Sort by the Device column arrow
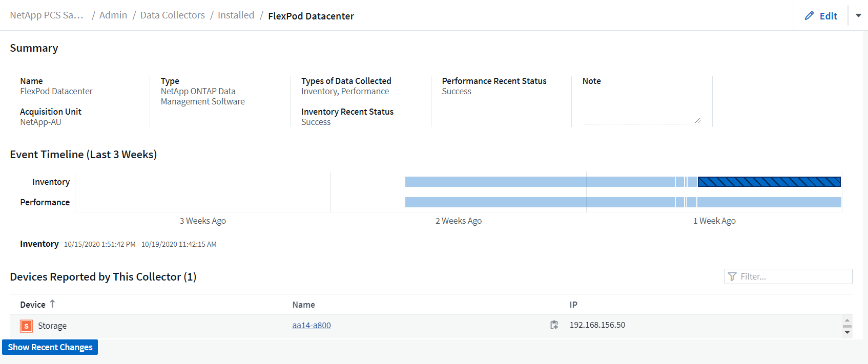The height and width of the screenshot is (364, 868). point(52,304)
